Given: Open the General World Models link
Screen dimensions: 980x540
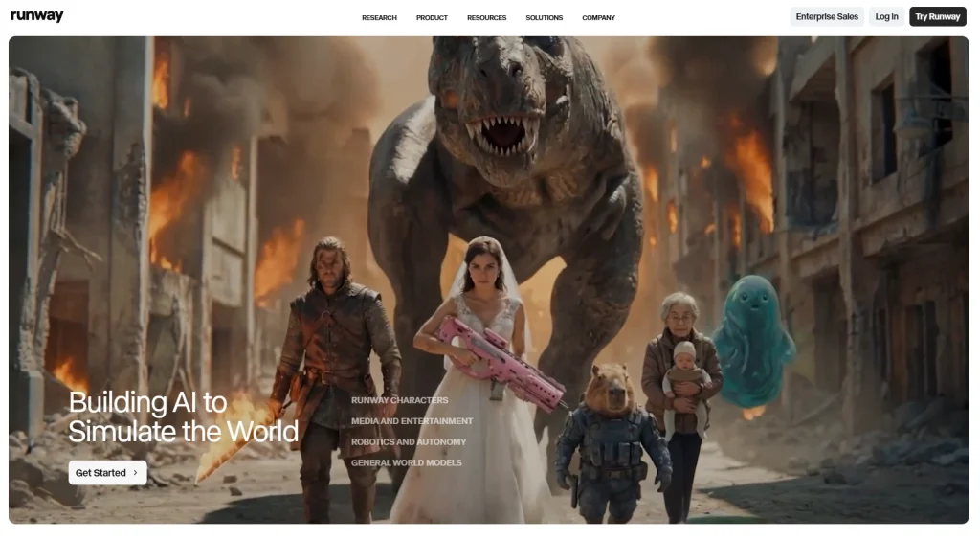Looking at the screenshot, I should (x=406, y=463).
